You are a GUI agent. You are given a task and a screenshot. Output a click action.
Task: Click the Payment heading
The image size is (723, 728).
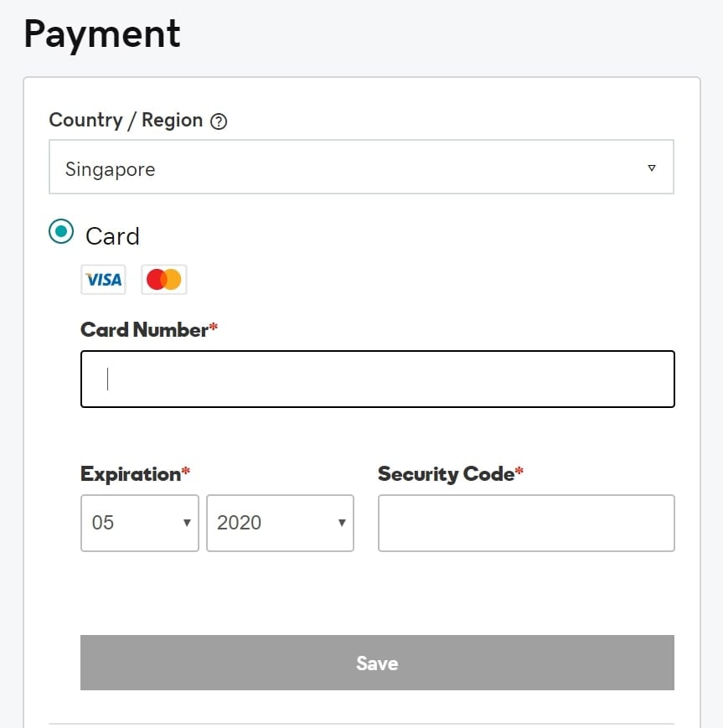click(x=102, y=35)
